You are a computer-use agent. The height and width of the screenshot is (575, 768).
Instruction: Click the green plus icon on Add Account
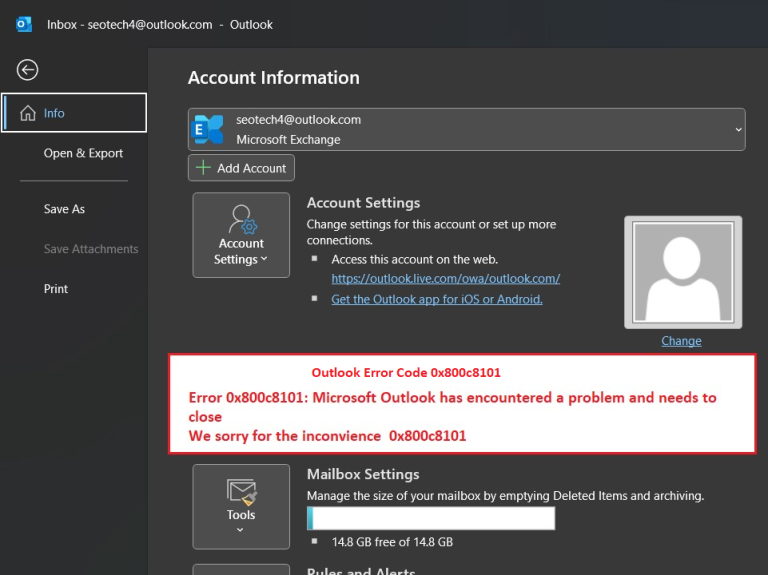pyautogui.click(x=203, y=168)
